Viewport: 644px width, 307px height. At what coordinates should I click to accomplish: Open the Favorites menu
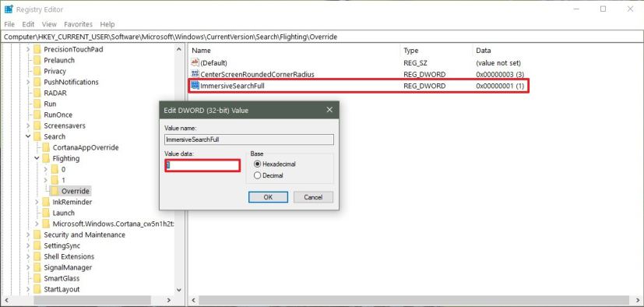[78, 24]
